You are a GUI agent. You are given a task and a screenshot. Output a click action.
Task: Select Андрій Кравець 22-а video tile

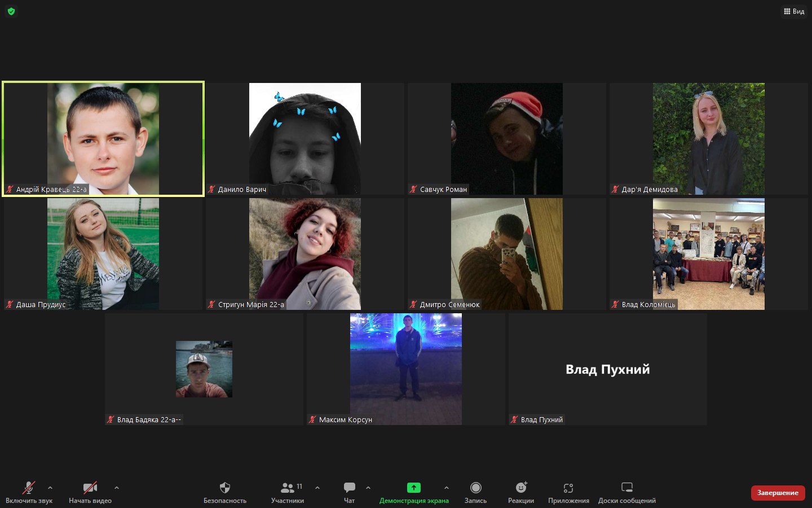[x=103, y=139]
